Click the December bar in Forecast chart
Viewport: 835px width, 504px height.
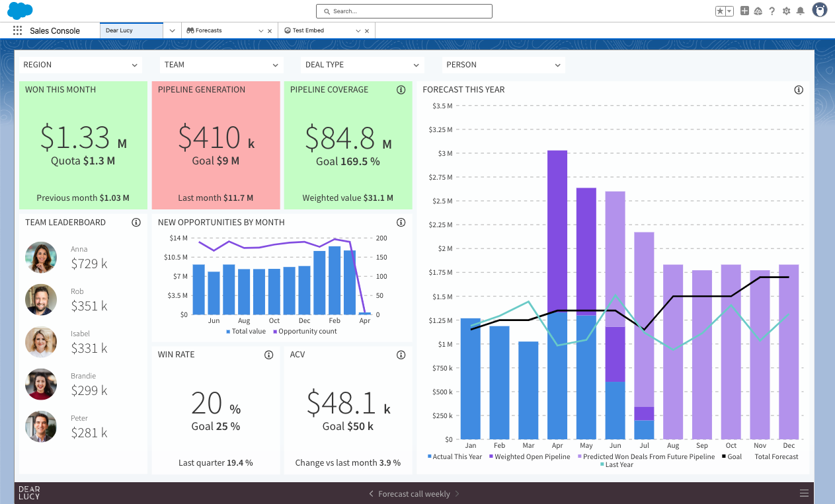pos(789,352)
